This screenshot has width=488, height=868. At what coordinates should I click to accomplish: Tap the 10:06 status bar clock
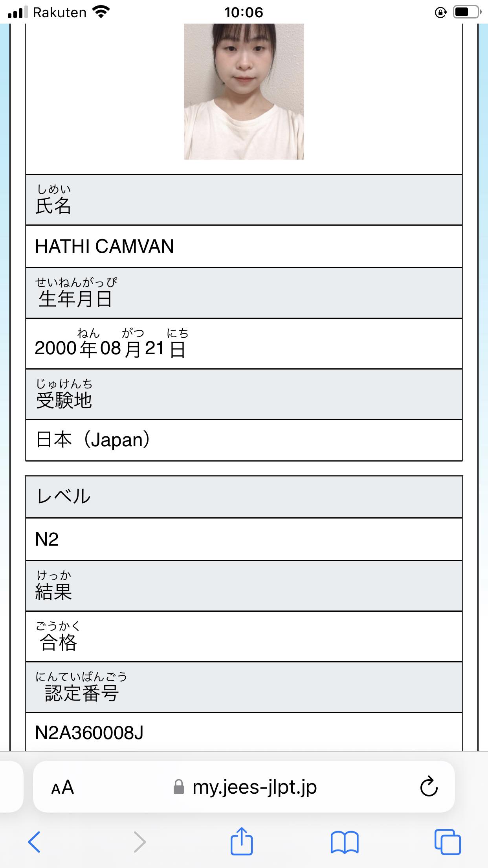click(244, 13)
